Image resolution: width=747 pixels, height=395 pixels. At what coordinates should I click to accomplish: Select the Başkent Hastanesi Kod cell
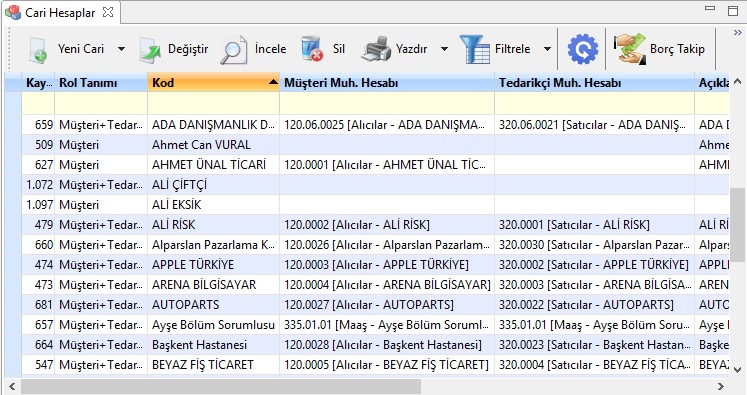coord(213,345)
